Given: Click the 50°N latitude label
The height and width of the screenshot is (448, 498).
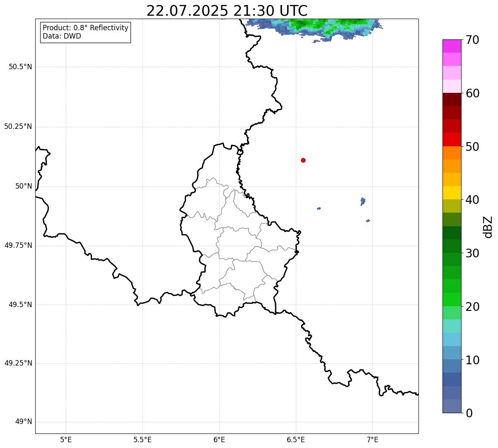Looking at the screenshot, I should 24,186.
